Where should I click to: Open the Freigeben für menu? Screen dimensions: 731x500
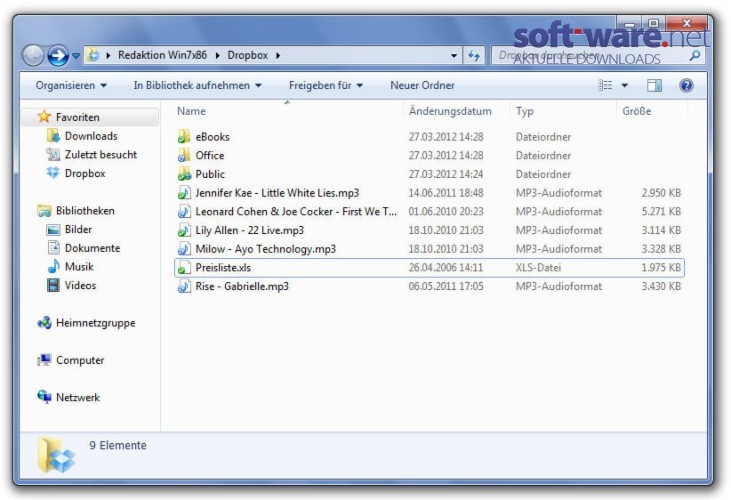pyautogui.click(x=325, y=85)
